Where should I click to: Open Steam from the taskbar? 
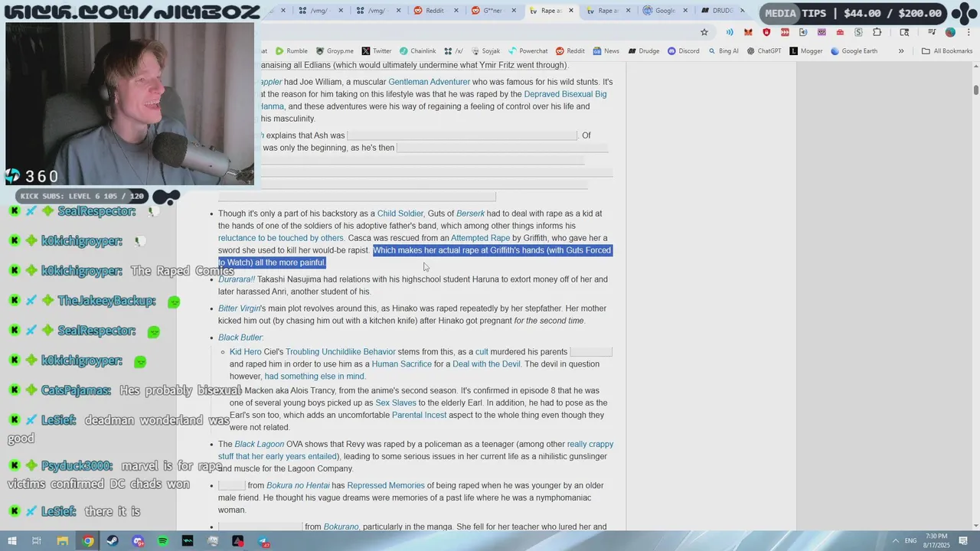tap(113, 541)
